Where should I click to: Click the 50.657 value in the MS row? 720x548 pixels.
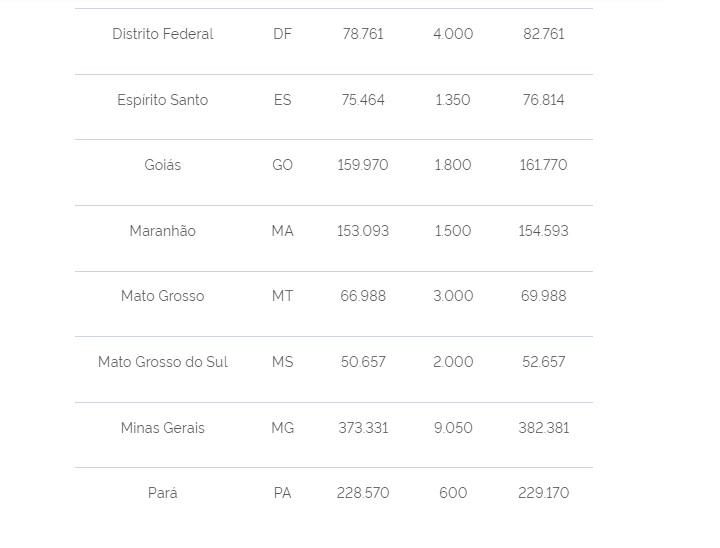363,362
